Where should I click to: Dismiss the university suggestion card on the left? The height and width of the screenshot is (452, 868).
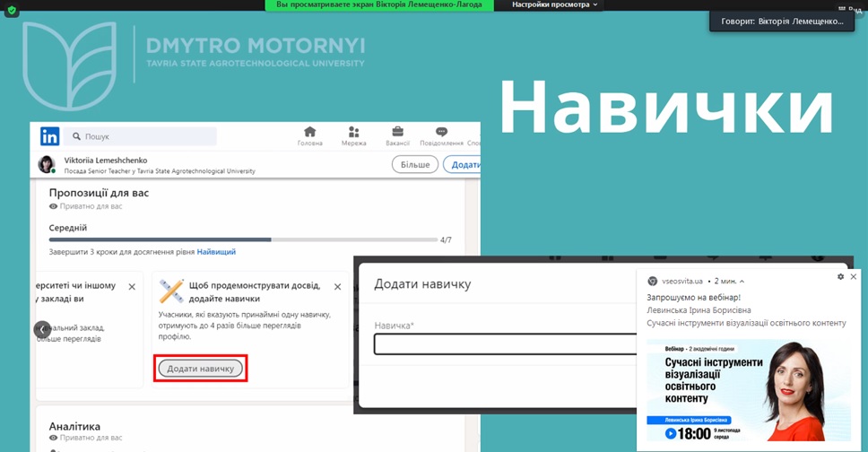point(132,287)
